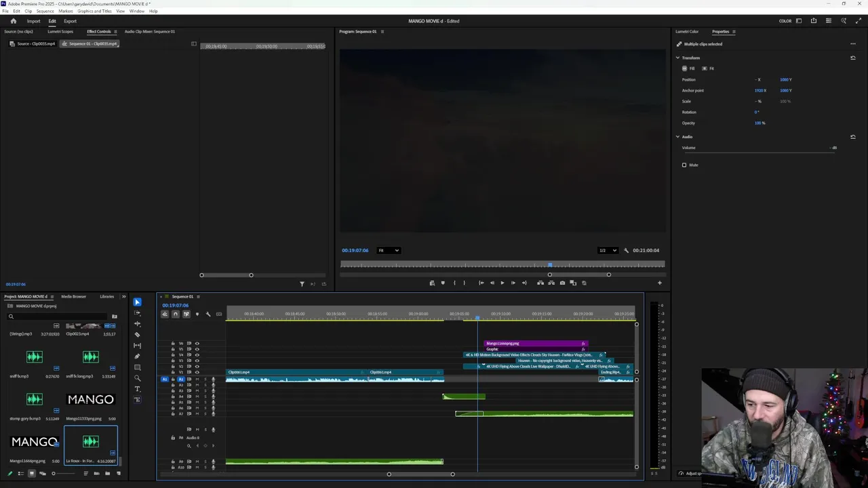Mute audio track A1 with M button
The width and height of the screenshot is (868, 488).
tap(197, 380)
